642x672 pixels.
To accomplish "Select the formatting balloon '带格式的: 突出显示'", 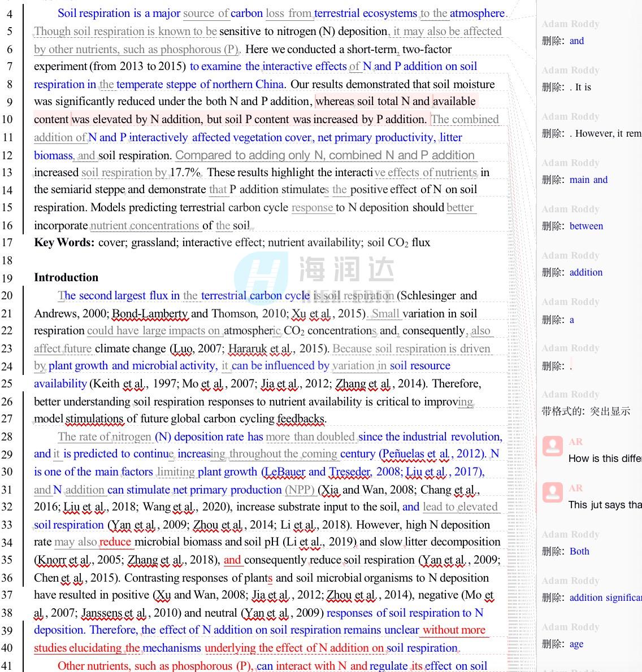I will (x=586, y=412).
